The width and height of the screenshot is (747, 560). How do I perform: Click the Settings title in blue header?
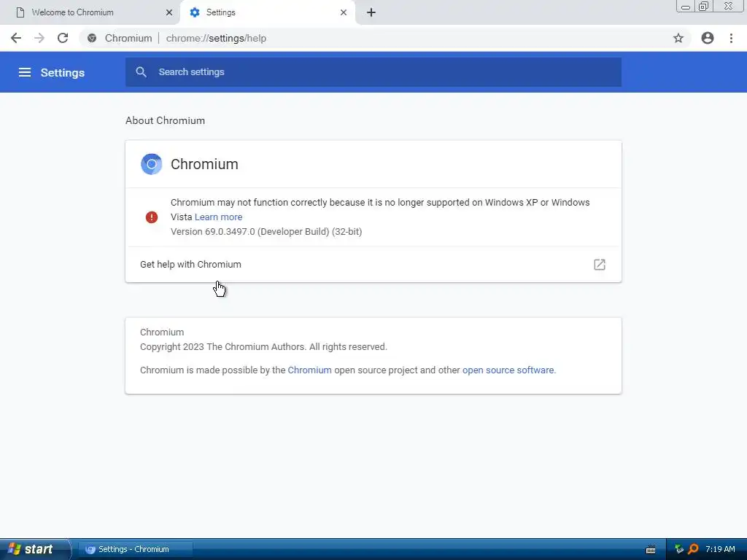click(63, 73)
